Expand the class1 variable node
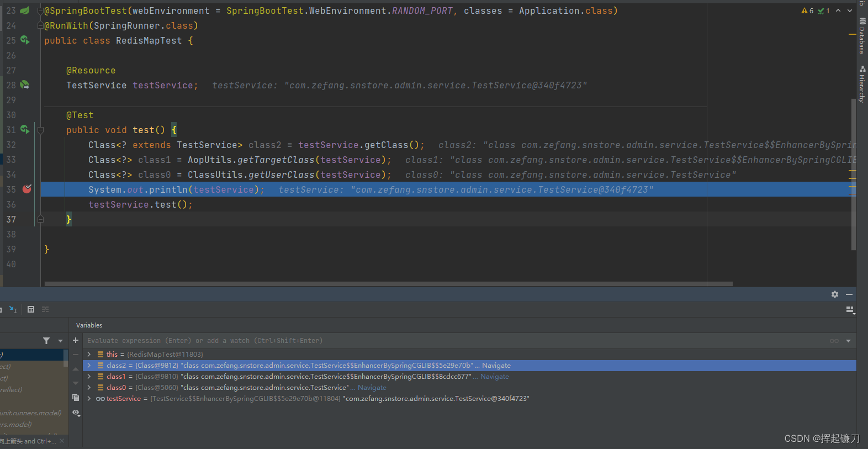868x449 pixels. 89,376
